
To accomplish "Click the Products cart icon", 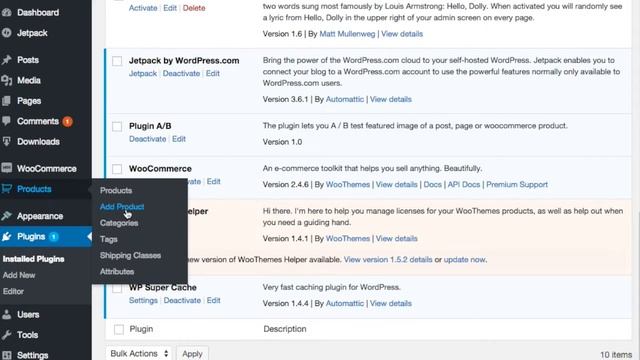I will (7, 189).
